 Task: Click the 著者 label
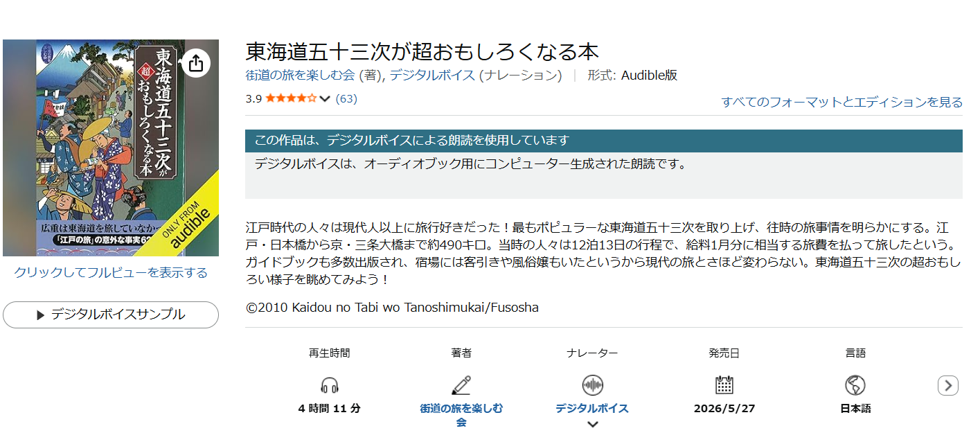[461, 353]
